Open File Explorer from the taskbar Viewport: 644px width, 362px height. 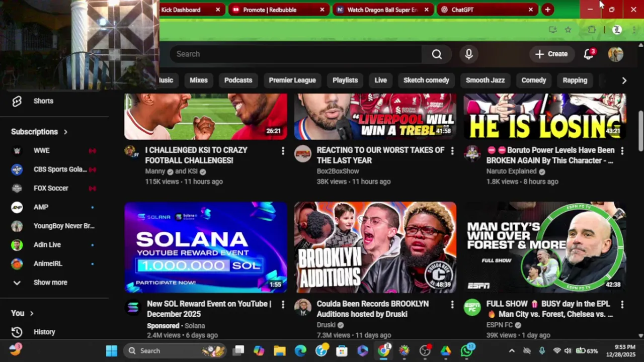pos(280,351)
